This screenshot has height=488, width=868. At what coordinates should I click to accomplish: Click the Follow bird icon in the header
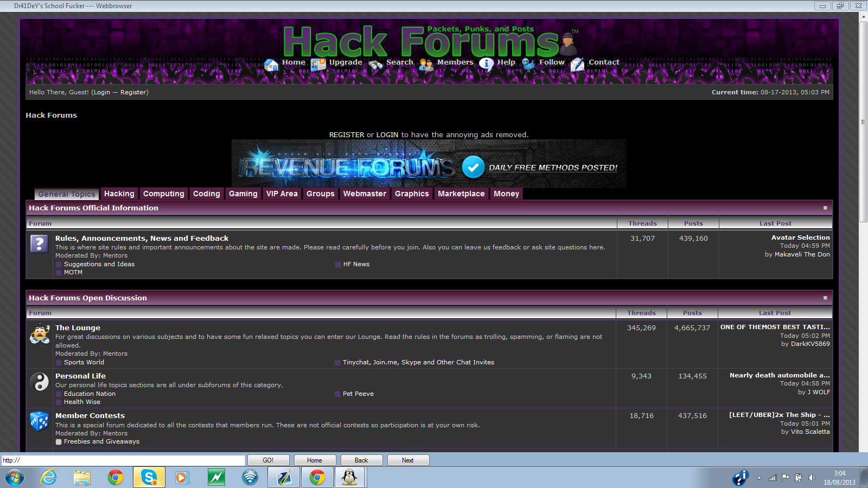coord(528,65)
